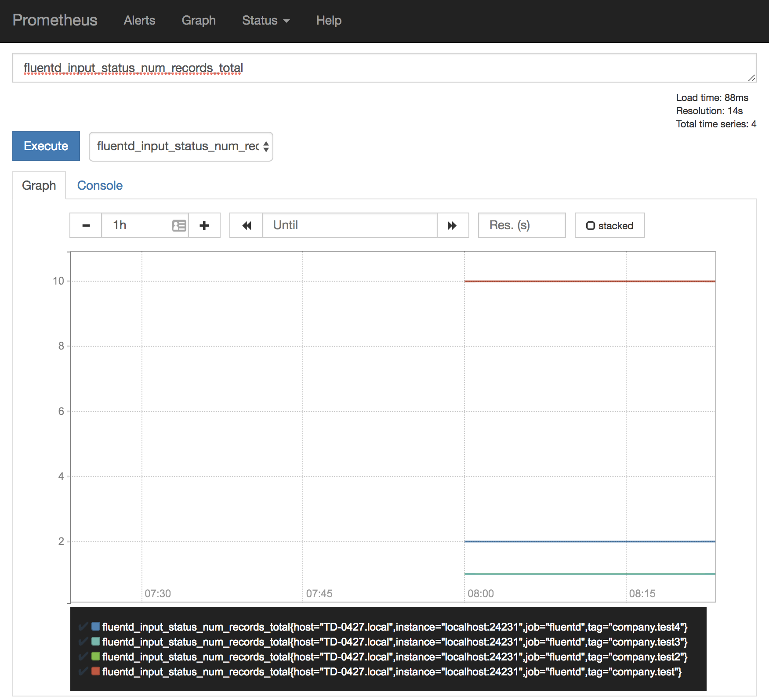
Task: Click the Res. (s) resolution field
Action: (x=522, y=225)
